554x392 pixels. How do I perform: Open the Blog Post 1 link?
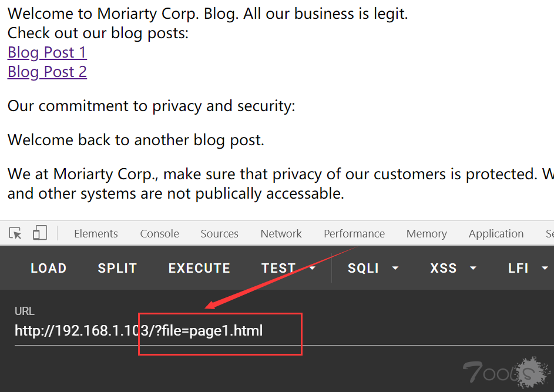pos(47,52)
